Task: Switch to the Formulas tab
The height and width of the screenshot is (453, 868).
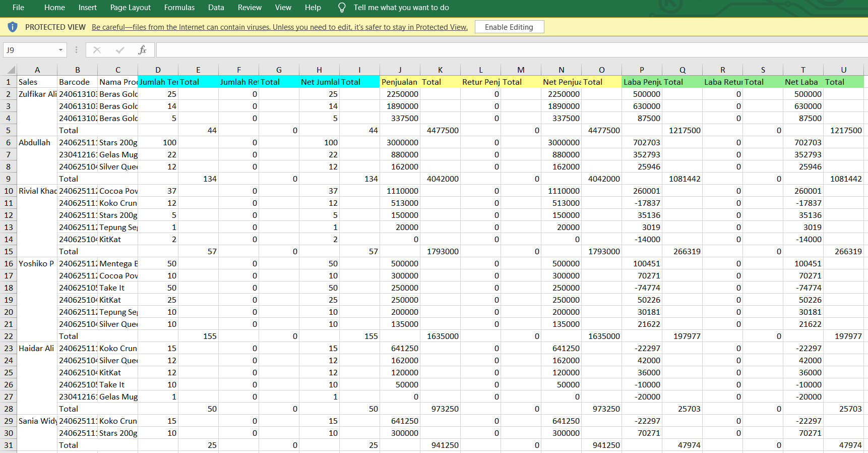Action: [x=179, y=8]
